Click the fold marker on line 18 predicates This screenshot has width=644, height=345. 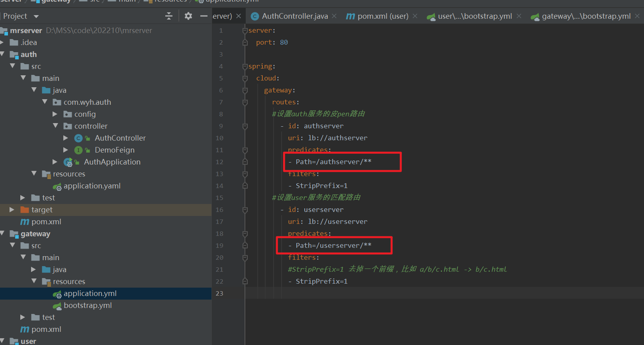tap(245, 234)
